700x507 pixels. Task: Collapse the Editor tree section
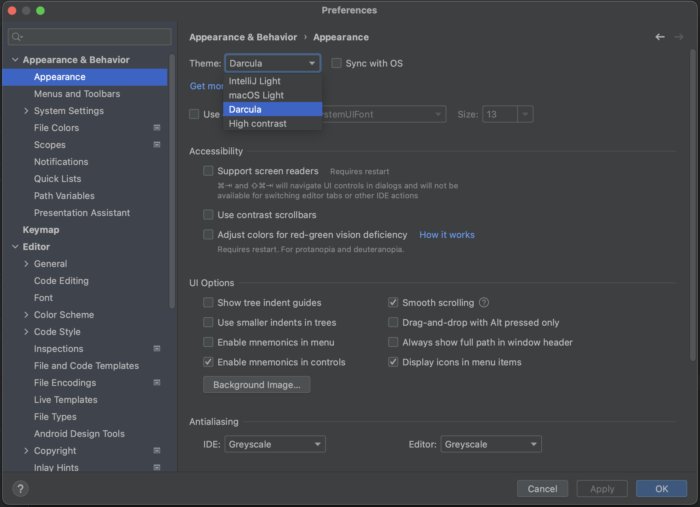15,247
